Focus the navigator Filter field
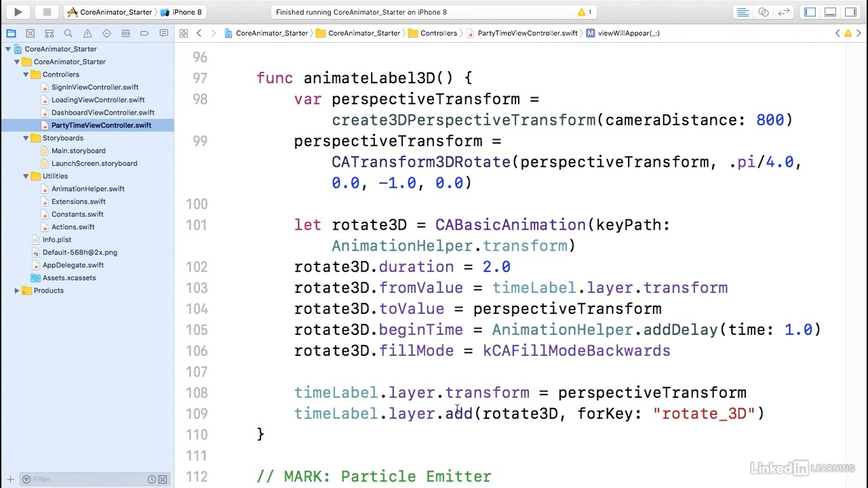The image size is (868, 488). (88, 479)
